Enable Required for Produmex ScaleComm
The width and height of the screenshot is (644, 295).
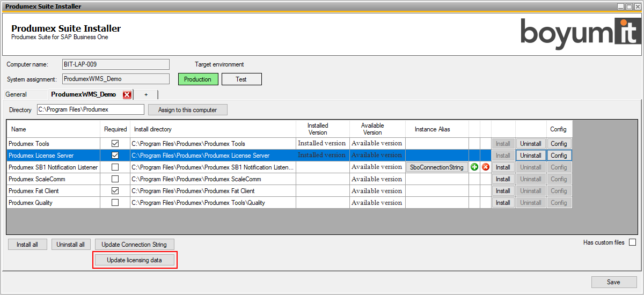click(x=115, y=179)
